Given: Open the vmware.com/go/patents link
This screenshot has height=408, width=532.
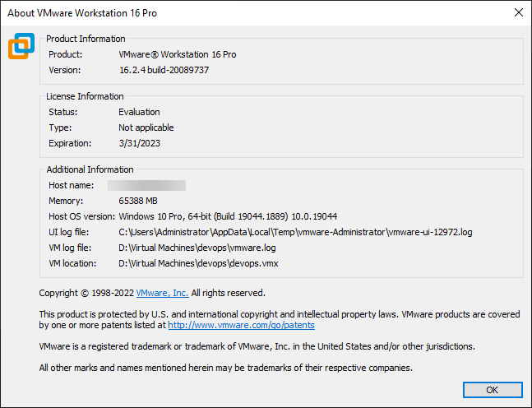Looking at the screenshot, I should click(x=241, y=325).
